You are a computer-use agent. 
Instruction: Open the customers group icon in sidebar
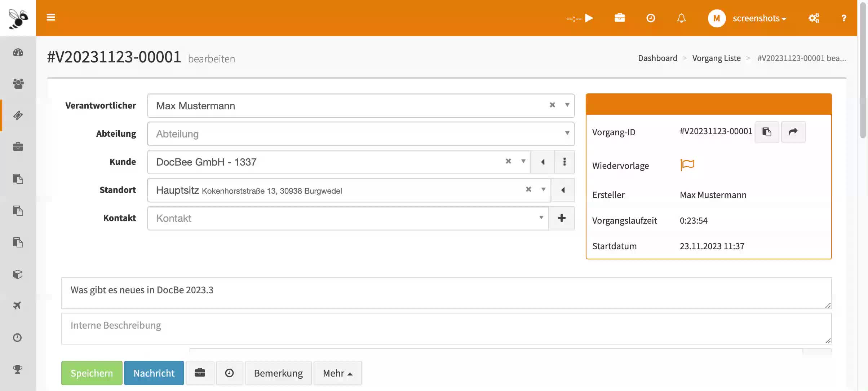(x=18, y=84)
